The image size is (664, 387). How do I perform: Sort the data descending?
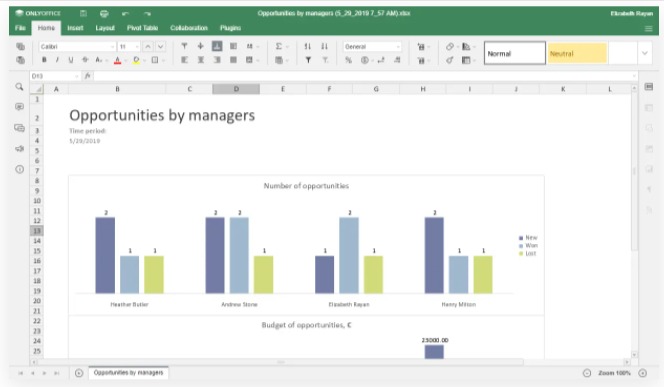click(x=324, y=46)
